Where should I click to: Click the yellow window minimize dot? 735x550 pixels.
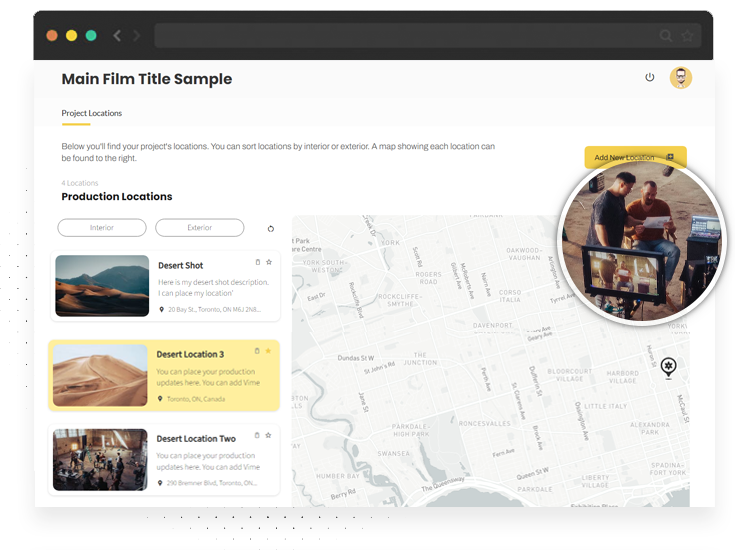pyautogui.click(x=71, y=36)
